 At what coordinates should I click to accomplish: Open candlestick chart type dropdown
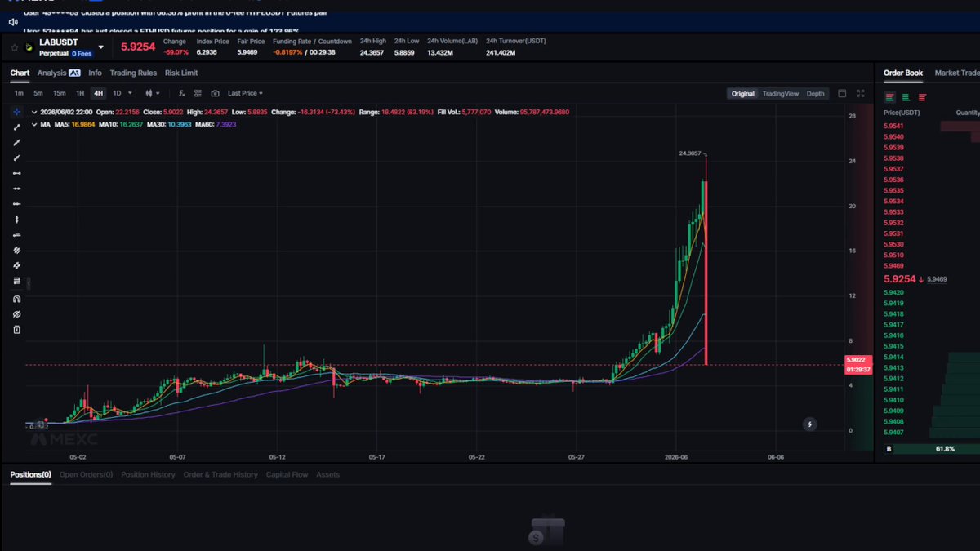153,93
